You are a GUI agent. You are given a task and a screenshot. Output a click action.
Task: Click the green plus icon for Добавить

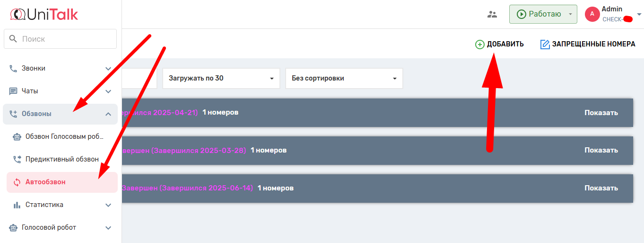pyautogui.click(x=480, y=44)
